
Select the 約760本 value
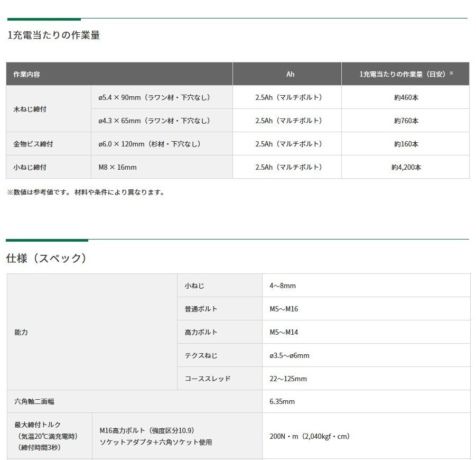[x=406, y=121]
